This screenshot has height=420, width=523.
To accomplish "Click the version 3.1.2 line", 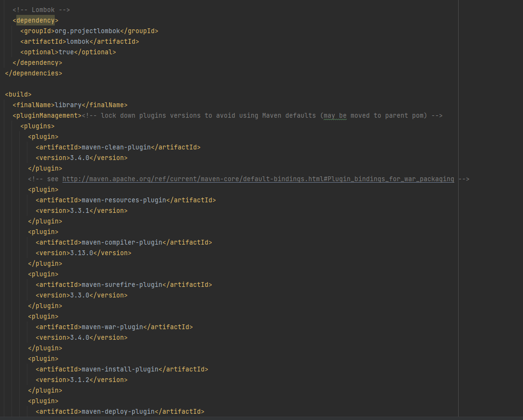I will tap(82, 380).
